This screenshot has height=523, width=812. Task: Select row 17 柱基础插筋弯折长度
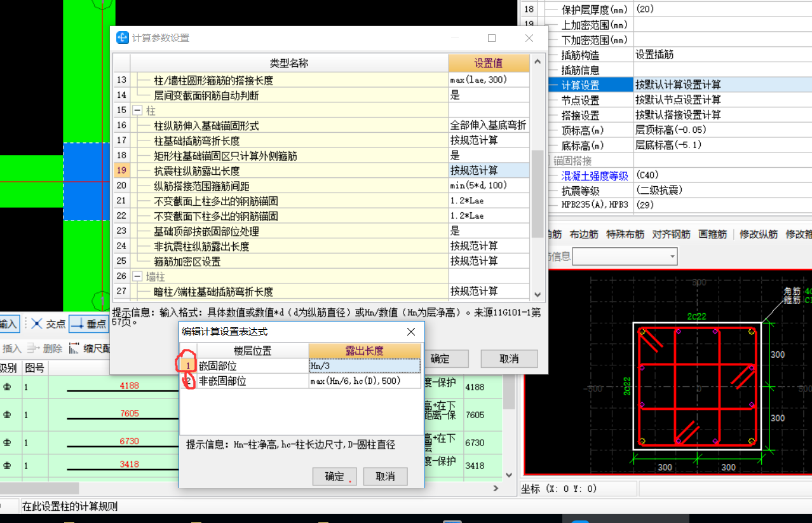[289, 140]
